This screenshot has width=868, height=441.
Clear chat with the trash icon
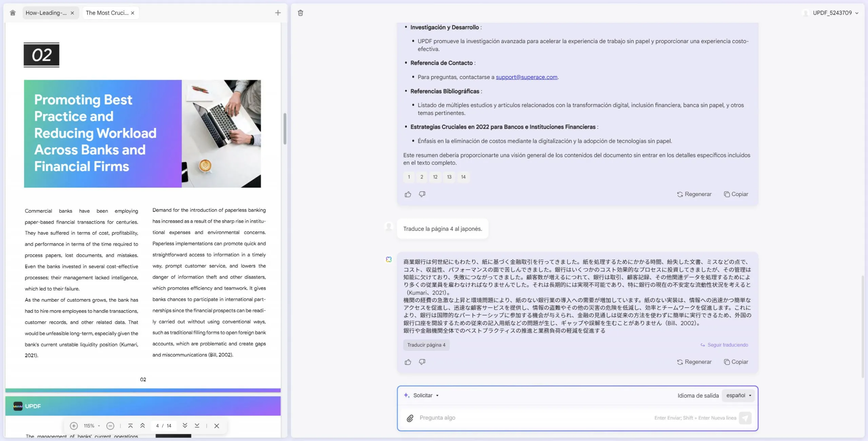[300, 13]
